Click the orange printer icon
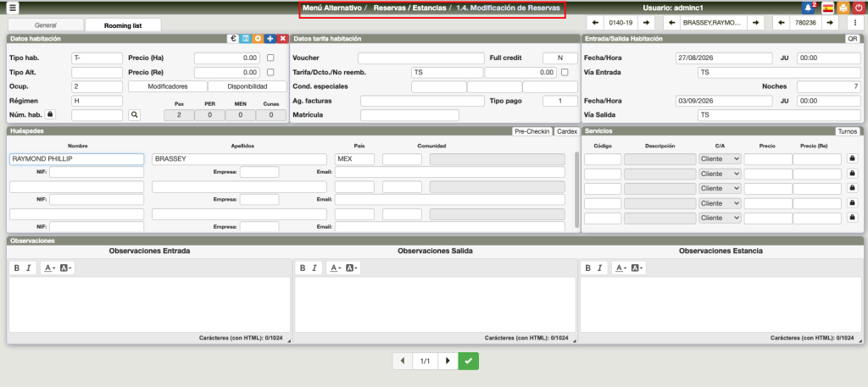Viewport: 868px width, 387px height. [842, 8]
